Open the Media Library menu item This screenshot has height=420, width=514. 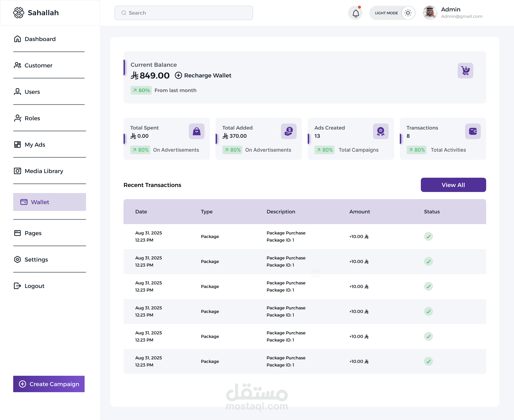(44, 171)
